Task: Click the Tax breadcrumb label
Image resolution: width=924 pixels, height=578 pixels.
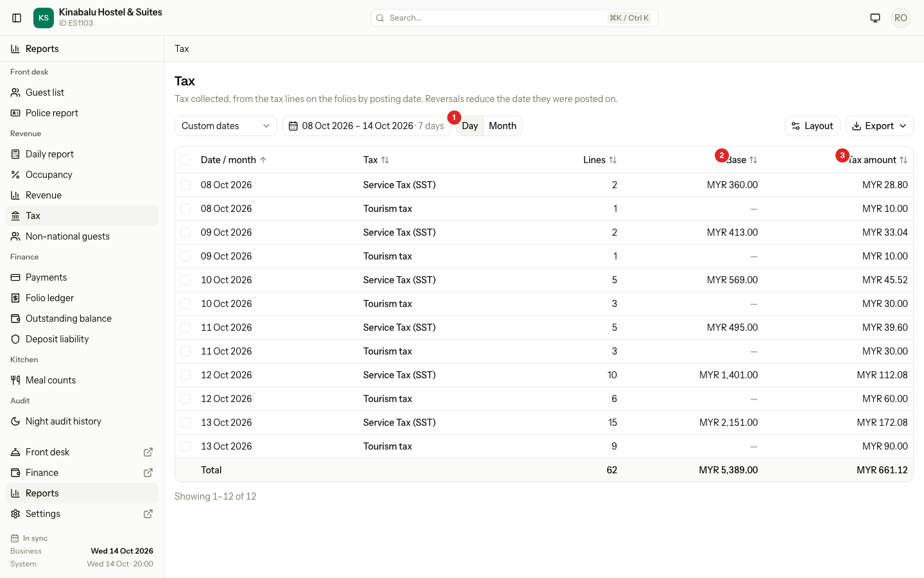Action: pyautogui.click(x=182, y=49)
